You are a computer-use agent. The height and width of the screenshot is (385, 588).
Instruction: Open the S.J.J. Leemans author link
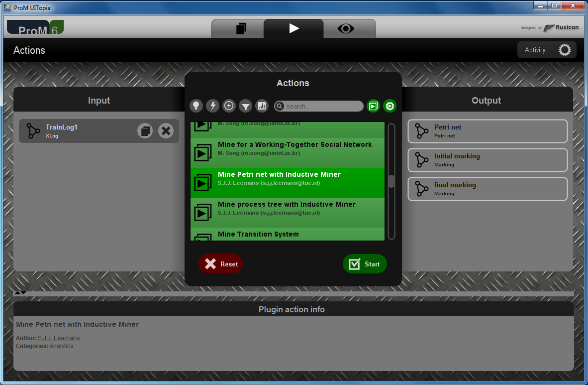59,338
